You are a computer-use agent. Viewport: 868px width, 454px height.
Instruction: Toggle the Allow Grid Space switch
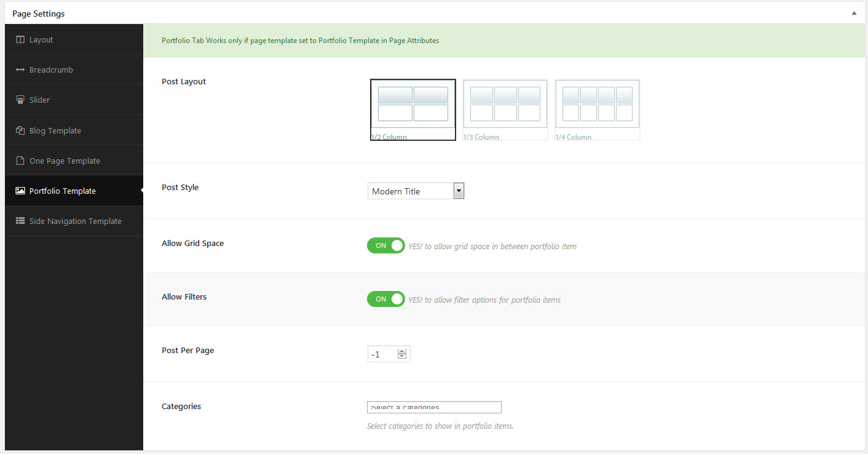(x=386, y=245)
